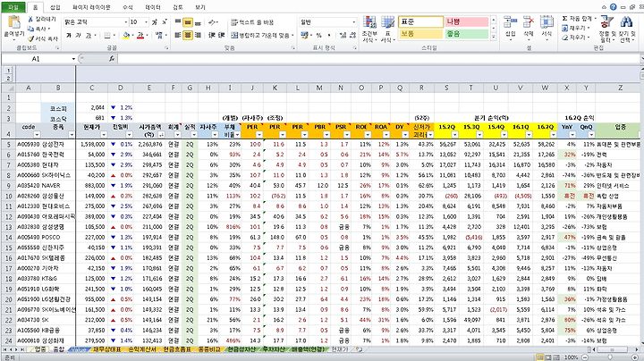Open the fill color dropdown arrow
Viewport: 644px width, 361px height.
pyautogui.click(x=132, y=36)
